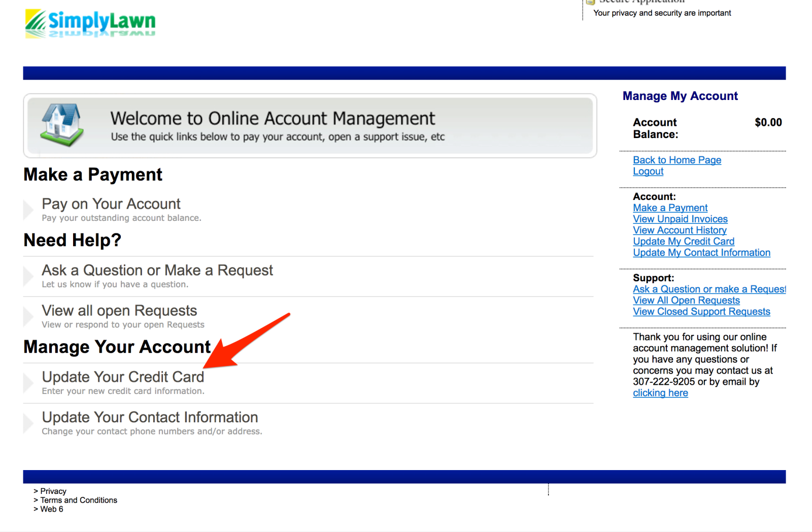
Task: Click arrow beside Pay on Your Account
Action: click(x=28, y=210)
